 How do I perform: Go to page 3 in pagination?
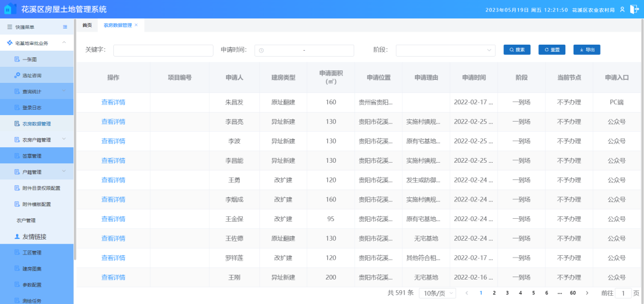point(507,293)
